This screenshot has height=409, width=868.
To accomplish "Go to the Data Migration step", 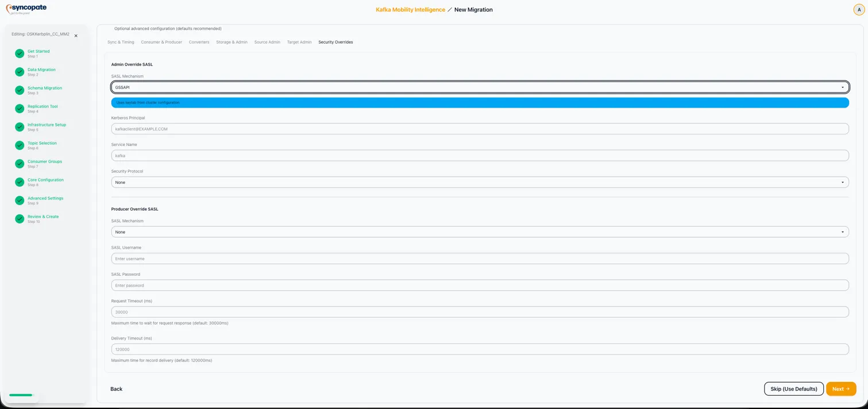I will pyautogui.click(x=41, y=70).
